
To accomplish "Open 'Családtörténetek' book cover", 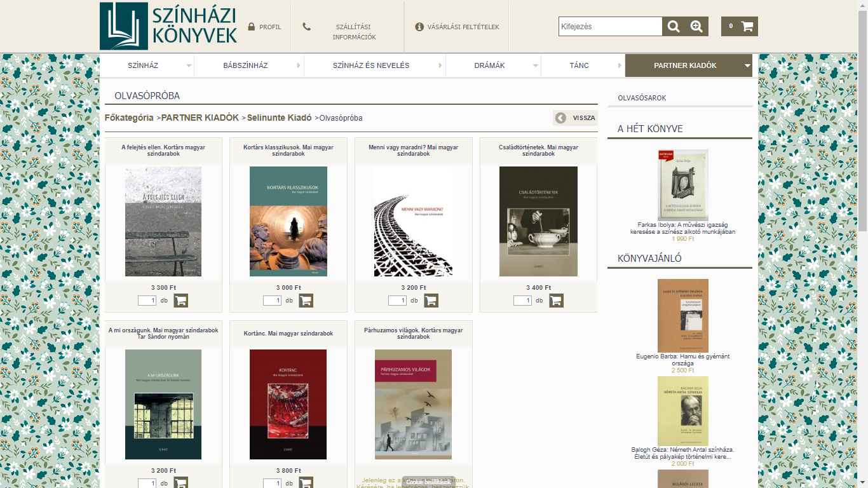I will (x=539, y=221).
